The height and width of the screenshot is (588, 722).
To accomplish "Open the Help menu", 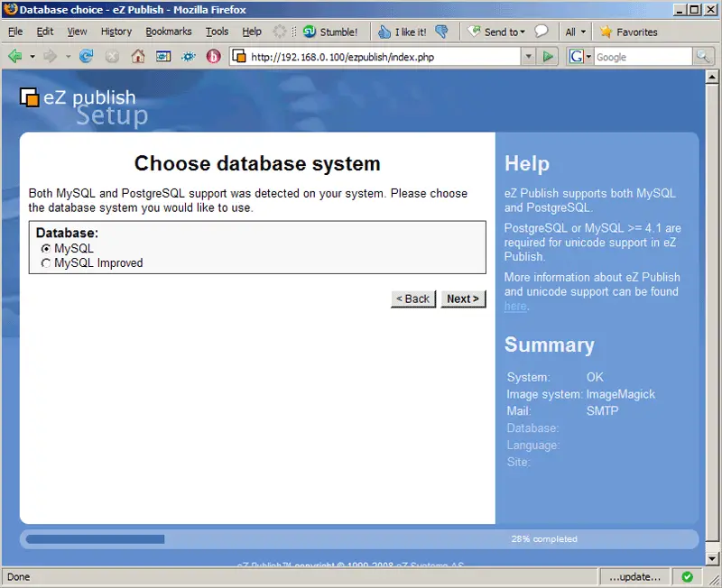I will [x=252, y=32].
